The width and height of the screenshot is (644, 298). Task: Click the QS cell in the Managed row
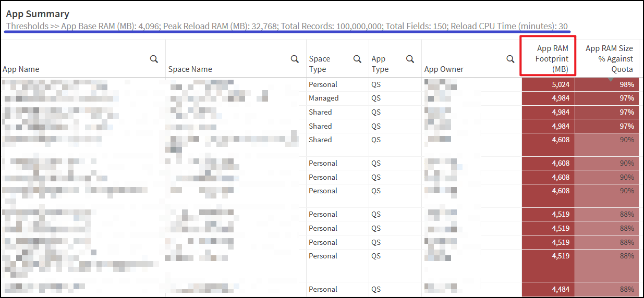[x=376, y=98]
